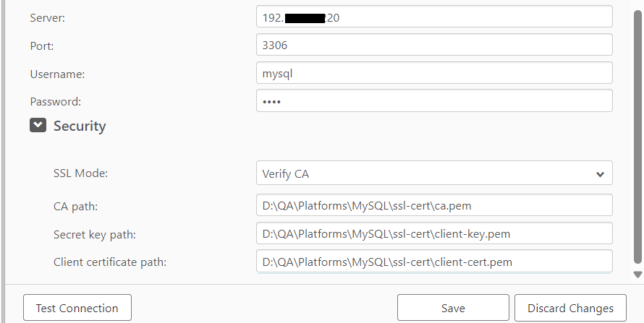The image size is (644, 323).
Task: Collapse the Security section chevron icon
Action: (38, 126)
